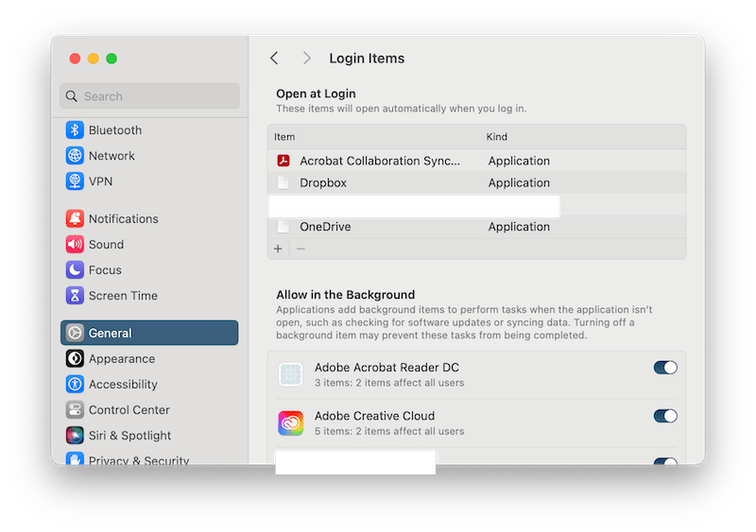The height and width of the screenshot is (532, 756).
Task: Click the Adobe Creative Cloud icon
Action: (291, 423)
